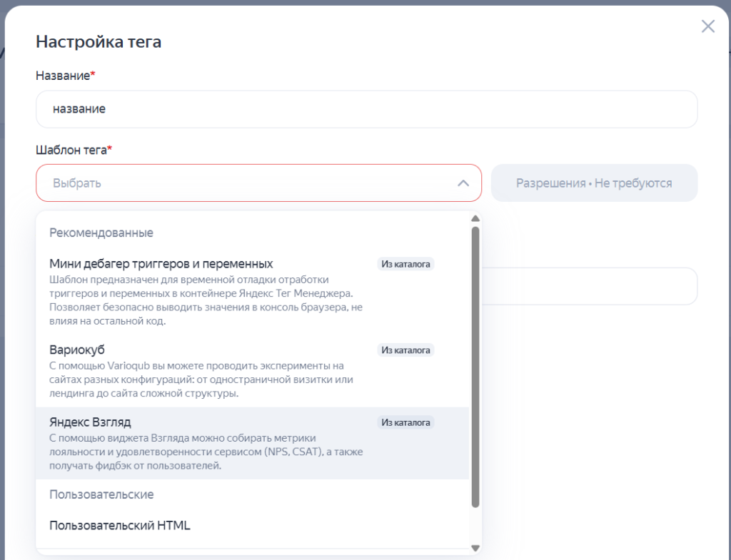Click the template list scrollbar thumb
Screen dimensions: 731x560
tap(475, 367)
